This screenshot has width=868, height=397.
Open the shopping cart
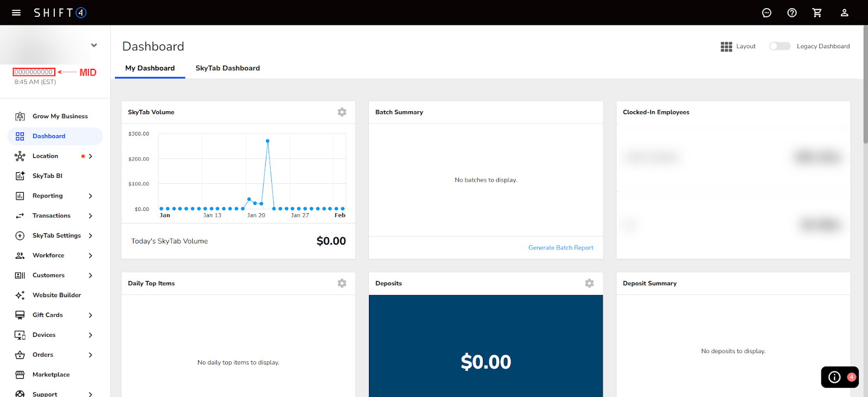tap(817, 12)
